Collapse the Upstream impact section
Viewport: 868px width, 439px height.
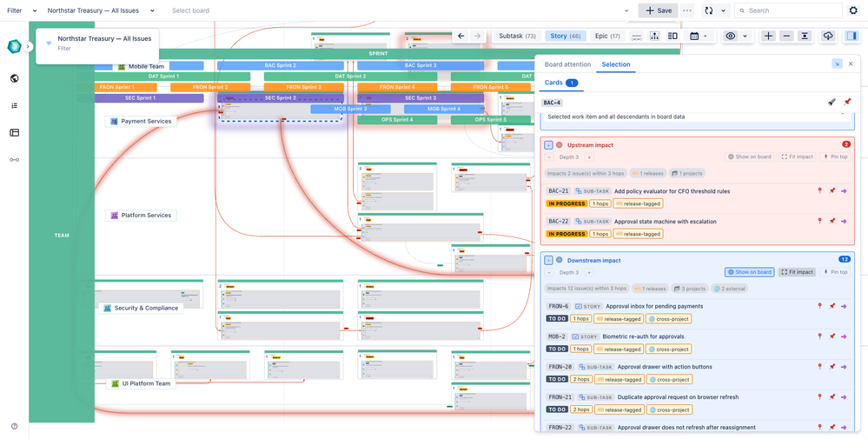tap(548, 145)
